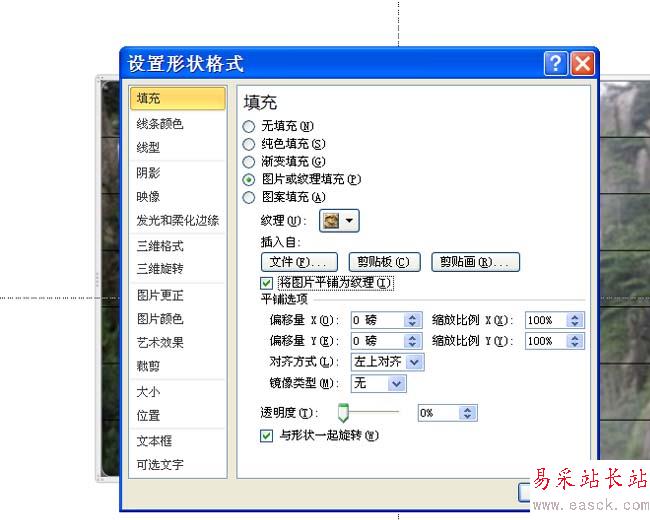Choose the 图案填充 radio option
Screen dimensions: 650x520
(x=249, y=197)
